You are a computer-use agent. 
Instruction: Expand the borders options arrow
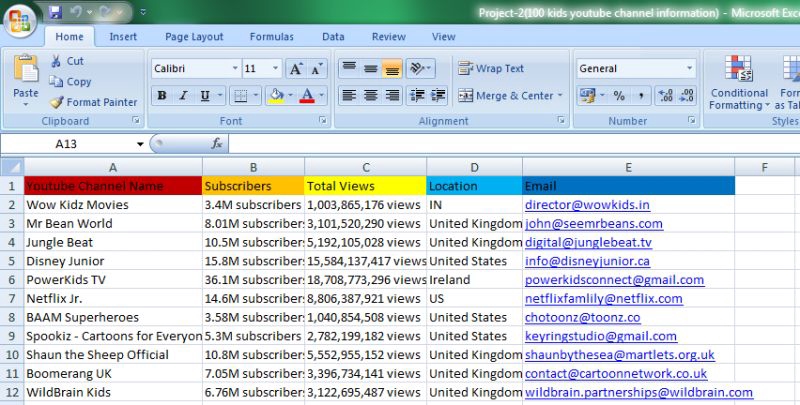[x=256, y=95]
